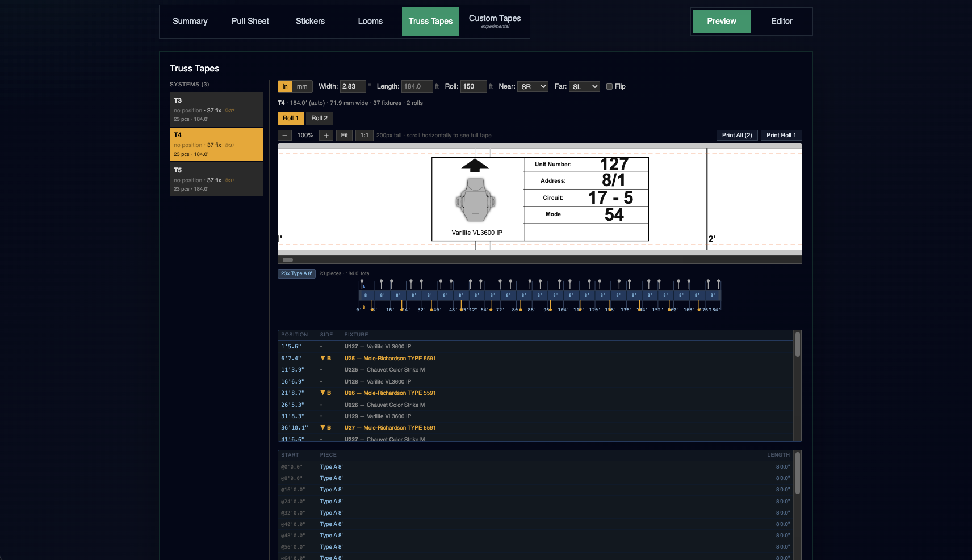Viewport: 972px width, 560px height.
Task: Switch to Editor mode
Action: coord(782,21)
